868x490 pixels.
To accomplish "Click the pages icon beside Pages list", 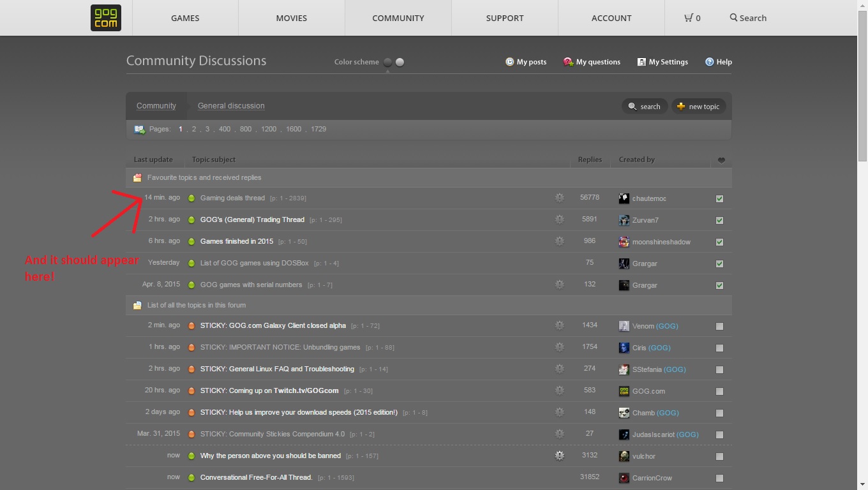I will click(139, 130).
